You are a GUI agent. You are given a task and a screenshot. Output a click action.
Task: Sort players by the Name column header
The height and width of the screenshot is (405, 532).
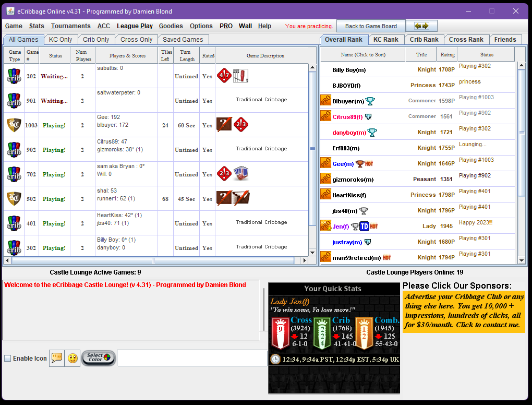click(362, 54)
